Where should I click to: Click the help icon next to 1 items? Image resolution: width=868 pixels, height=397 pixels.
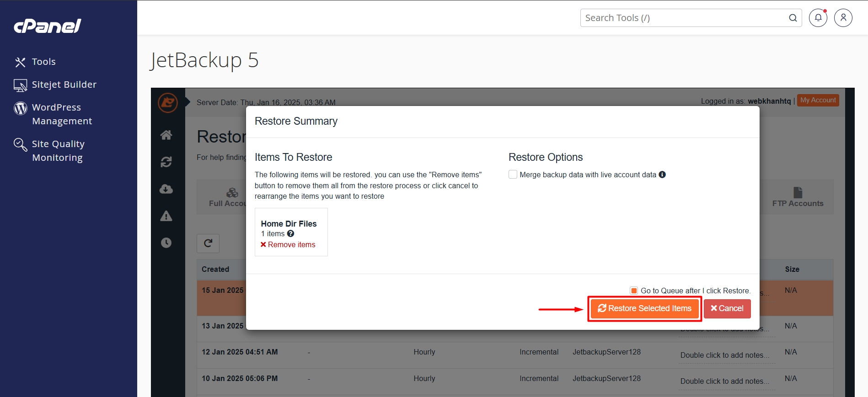(290, 233)
